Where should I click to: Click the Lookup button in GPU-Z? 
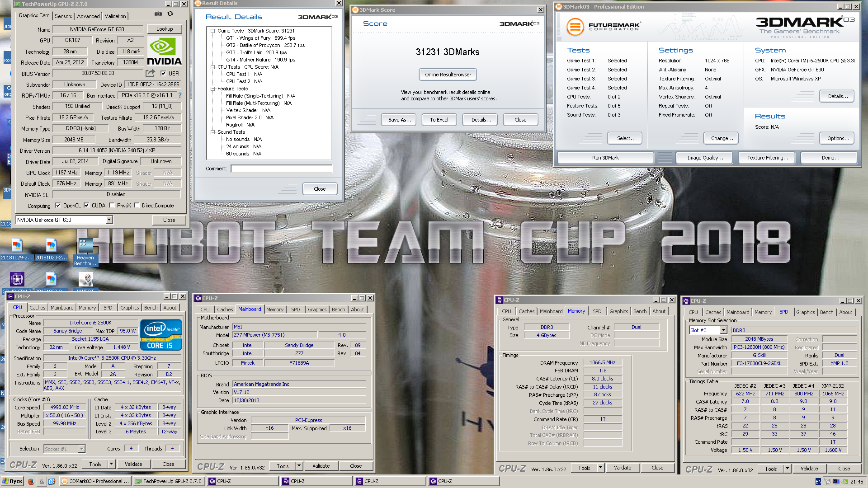pos(165,29)
